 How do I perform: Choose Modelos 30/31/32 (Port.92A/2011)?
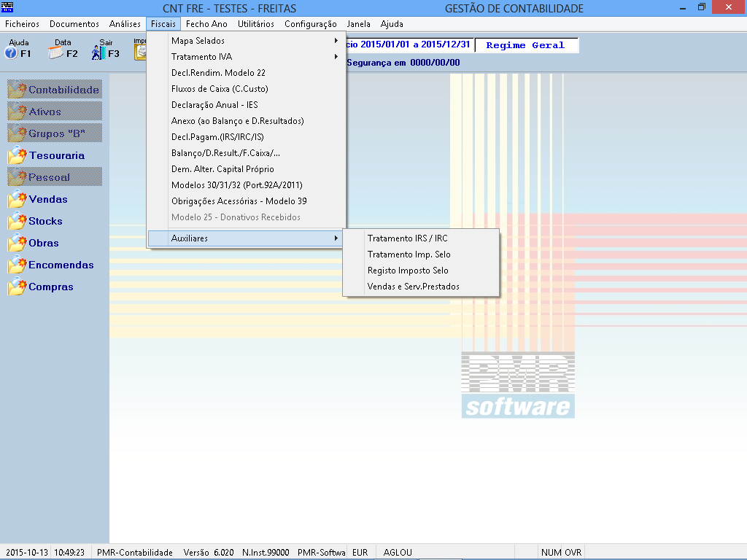point(247,185)
